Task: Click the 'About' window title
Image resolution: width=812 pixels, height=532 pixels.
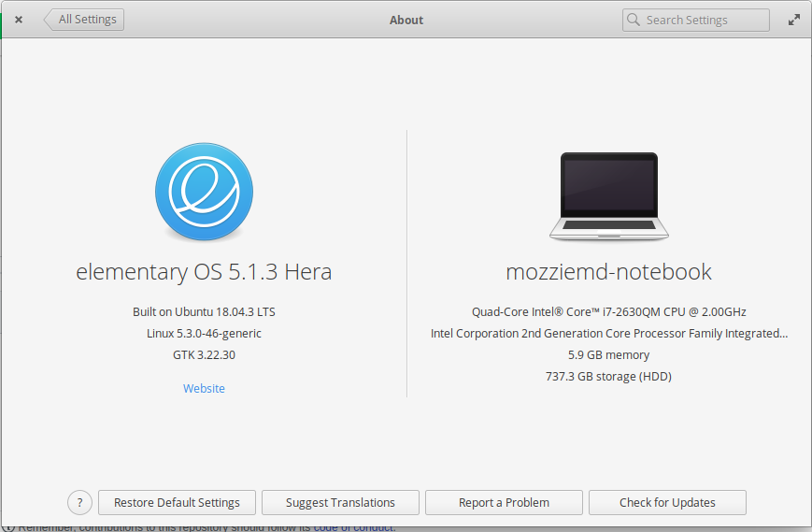Action: (406, 20)
